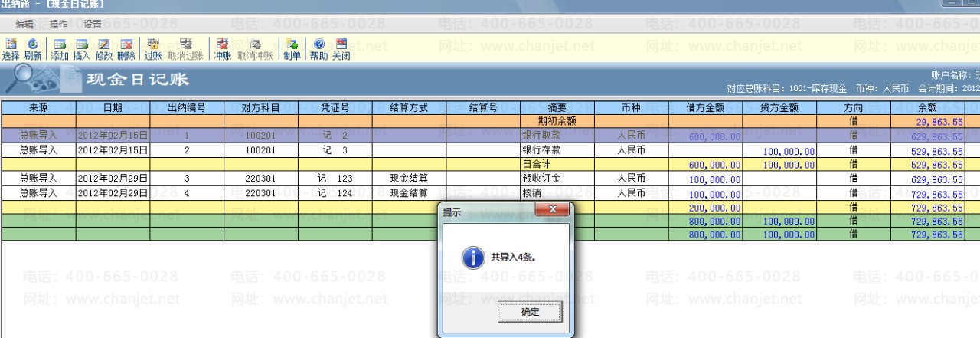Click the 刷新 (Refresh) toolbar icon
The width and height of the screenshot is (980, 338).
click(x=33, y=49)
